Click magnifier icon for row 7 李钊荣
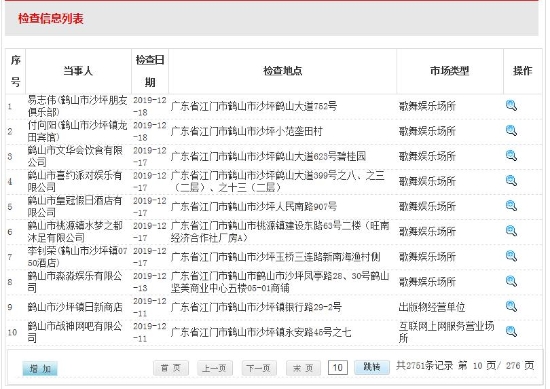The width and height of the screenshot is (550, 389). point(511,256)
